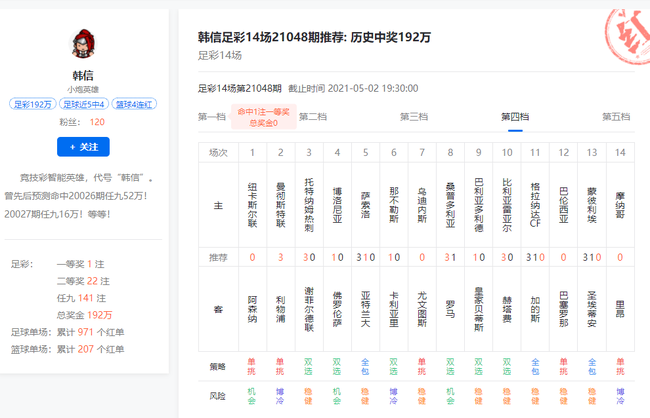Open the 第五档 tab
The image size is (650, 418).
616,117
